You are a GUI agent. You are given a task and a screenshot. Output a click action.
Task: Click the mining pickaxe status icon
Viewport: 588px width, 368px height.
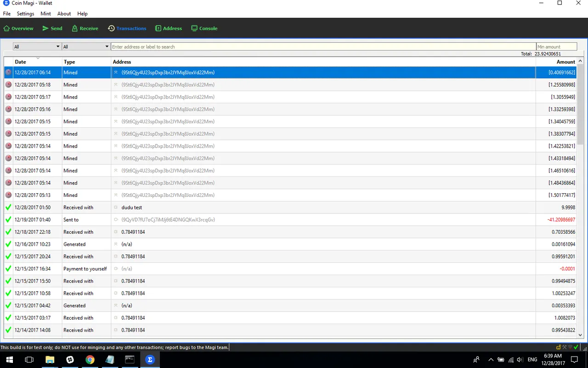coord(565,347)
